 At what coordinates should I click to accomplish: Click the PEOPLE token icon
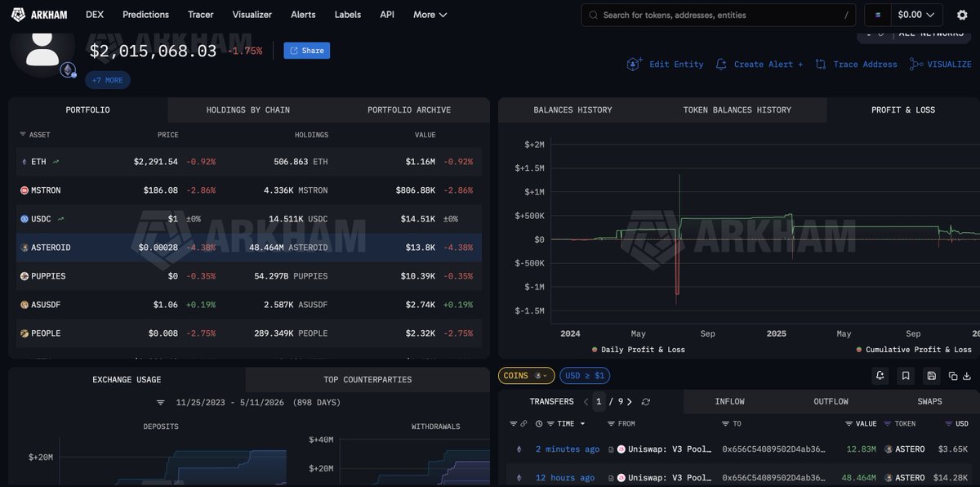pos(24,333)
